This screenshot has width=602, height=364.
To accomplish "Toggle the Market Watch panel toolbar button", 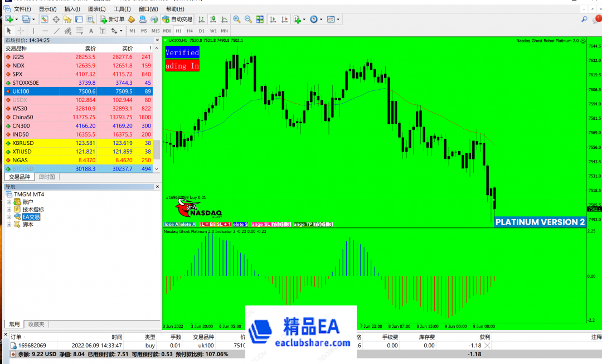I will [44, 19].
